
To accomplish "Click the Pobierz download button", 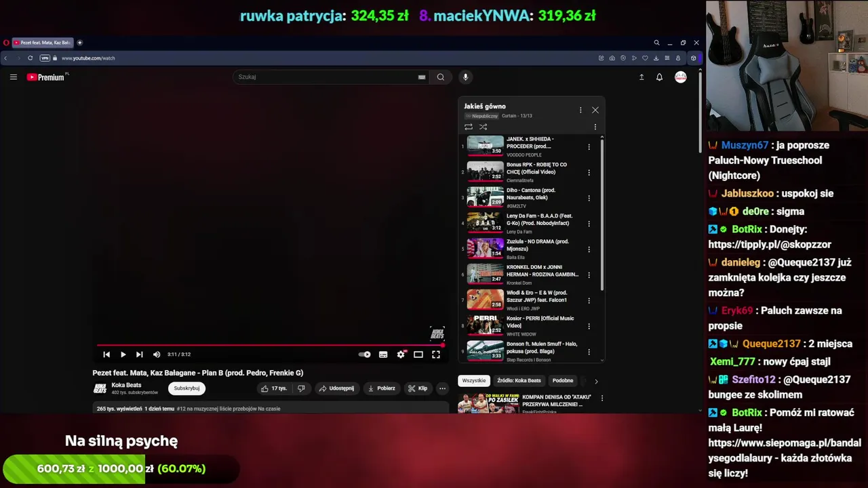I will (381, 388).
